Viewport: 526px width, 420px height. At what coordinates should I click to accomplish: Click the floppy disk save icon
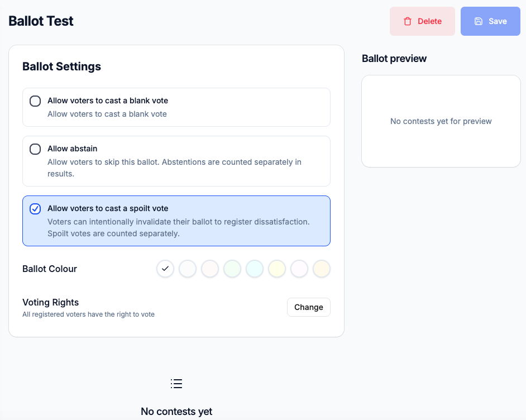pos(479,21)
